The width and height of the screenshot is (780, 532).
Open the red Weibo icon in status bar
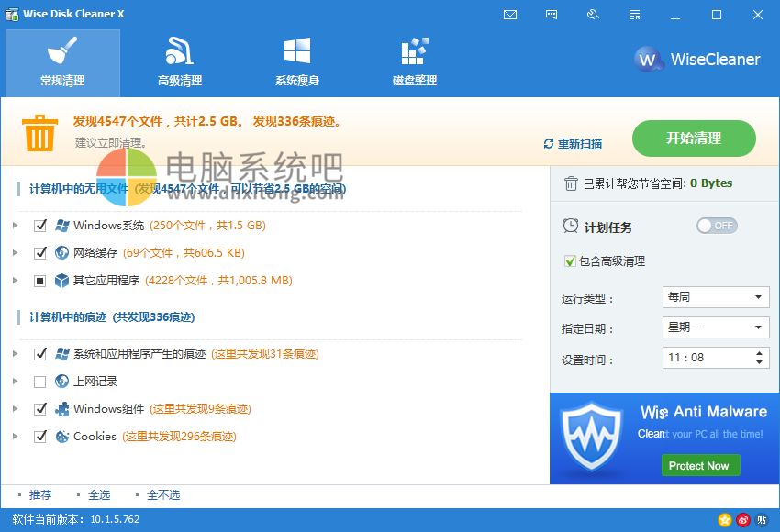pyautogui.click(x=743, y=520)
